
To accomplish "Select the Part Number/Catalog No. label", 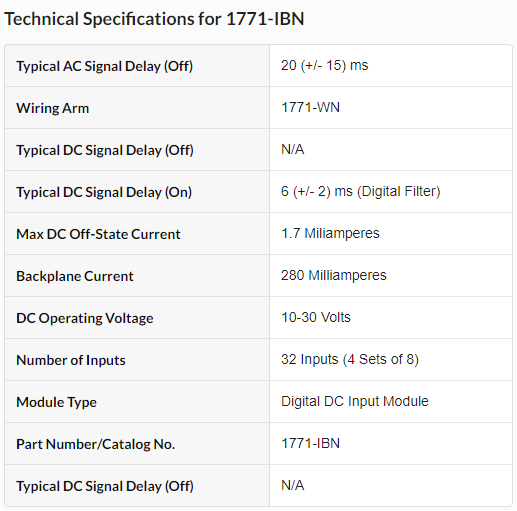I will (95, 444).
